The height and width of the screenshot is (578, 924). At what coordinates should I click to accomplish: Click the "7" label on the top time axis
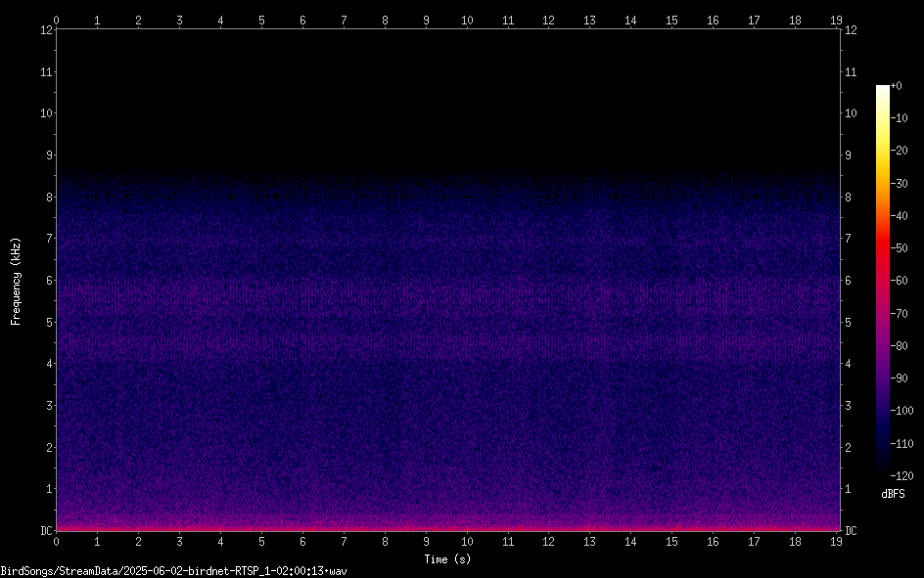[x=344, y=21]
